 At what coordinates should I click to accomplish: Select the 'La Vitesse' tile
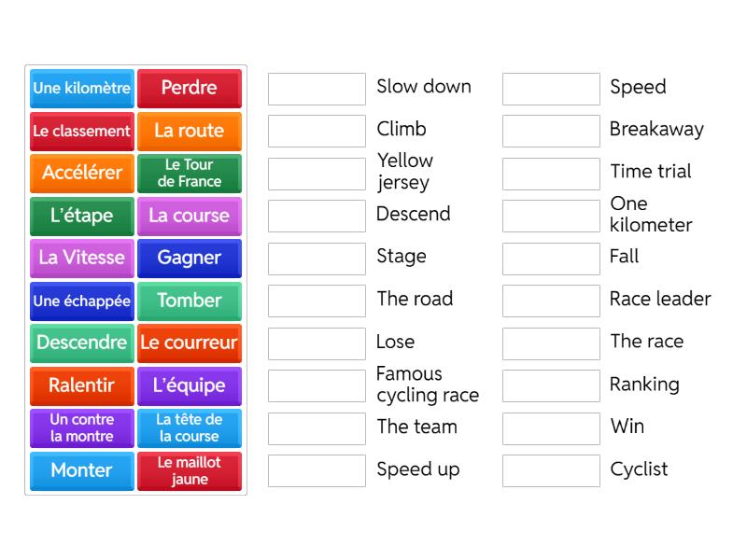click(81, 259)
